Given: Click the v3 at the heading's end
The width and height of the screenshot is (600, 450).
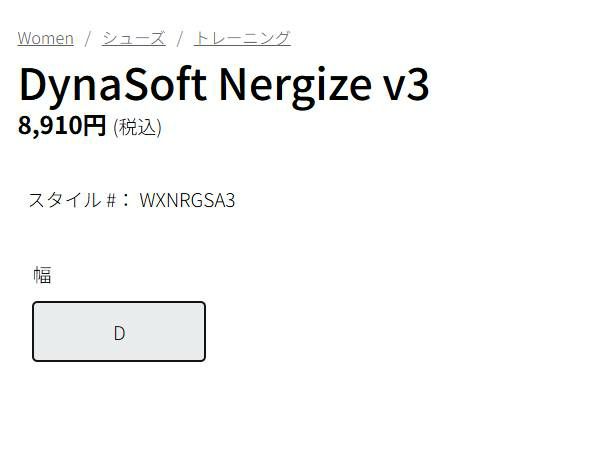Looking at the screenshot, I should pyautogui.click(x=407, y=85).
